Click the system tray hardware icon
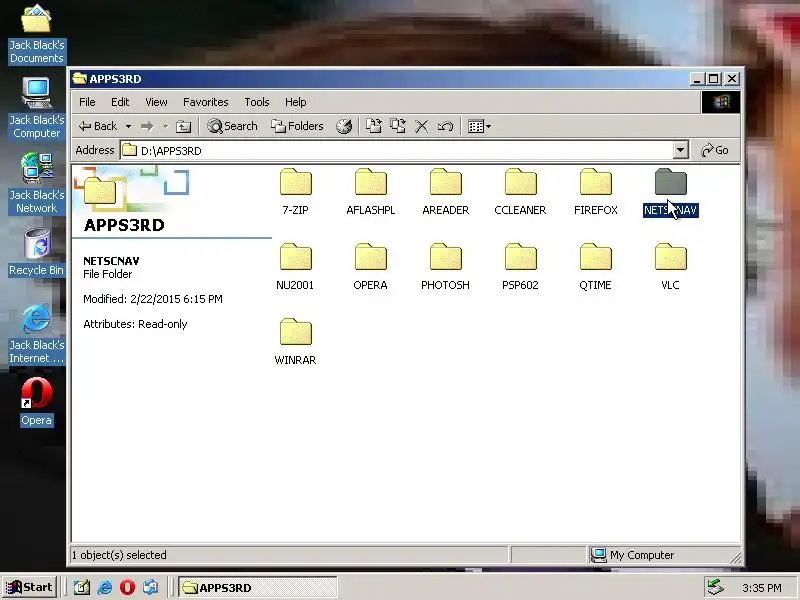This screenshot has height=600, width=800. (x=715, y=588)
